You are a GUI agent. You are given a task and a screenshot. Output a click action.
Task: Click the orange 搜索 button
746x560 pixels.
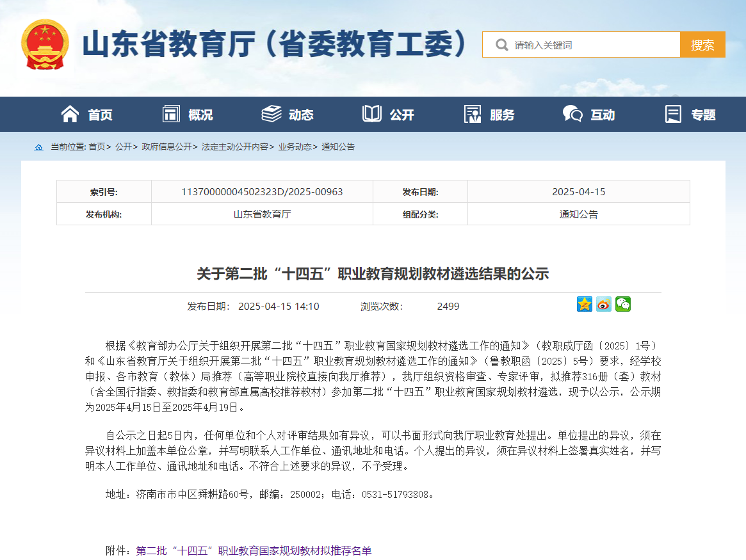tap(702, 45)
